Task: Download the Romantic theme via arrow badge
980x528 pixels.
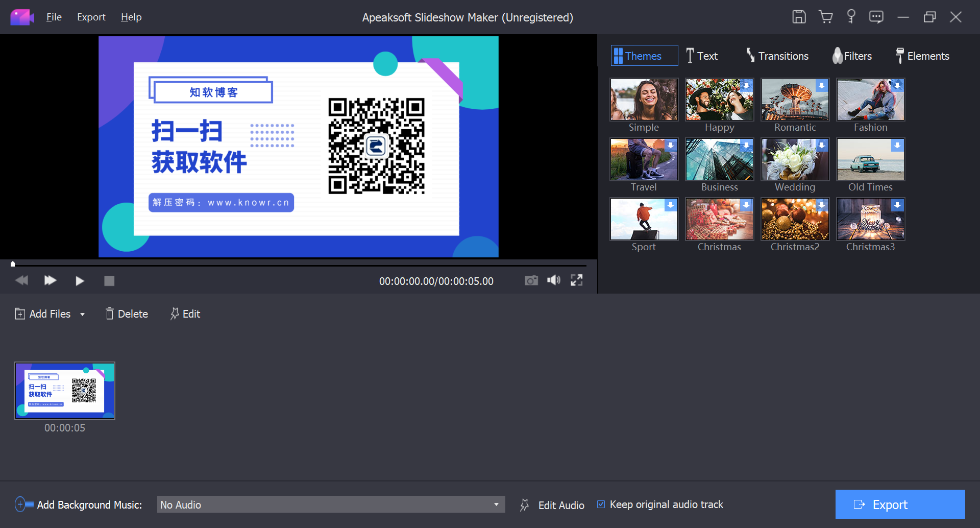Action: click(822, 86)
